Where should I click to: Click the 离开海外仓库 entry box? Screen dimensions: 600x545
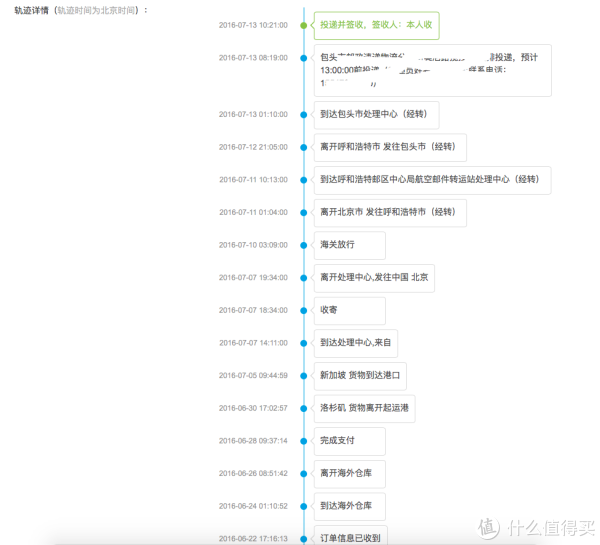349,474
